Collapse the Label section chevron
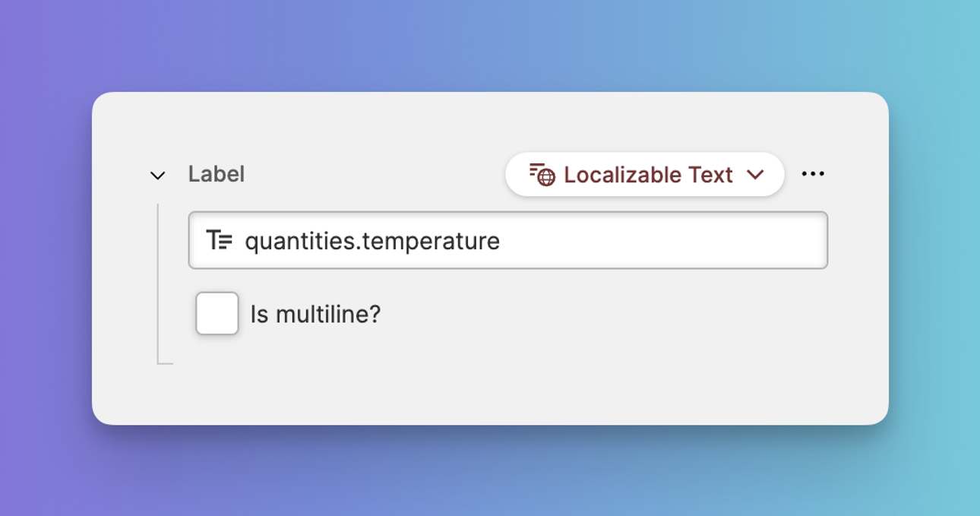 tap(157, 176)
